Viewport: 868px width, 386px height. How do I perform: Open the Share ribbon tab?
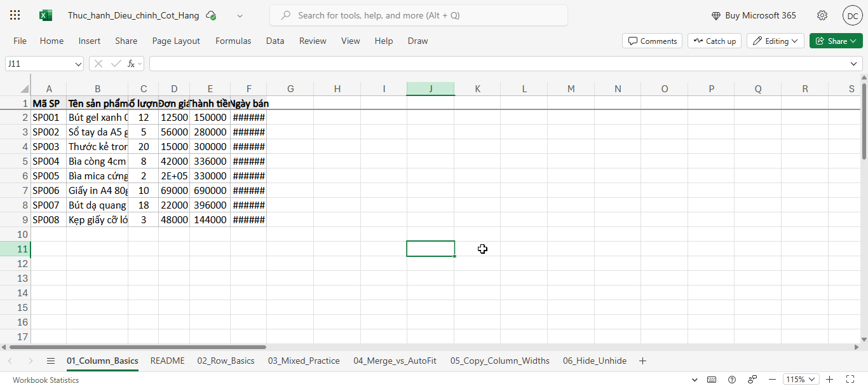tap(126, 41)
